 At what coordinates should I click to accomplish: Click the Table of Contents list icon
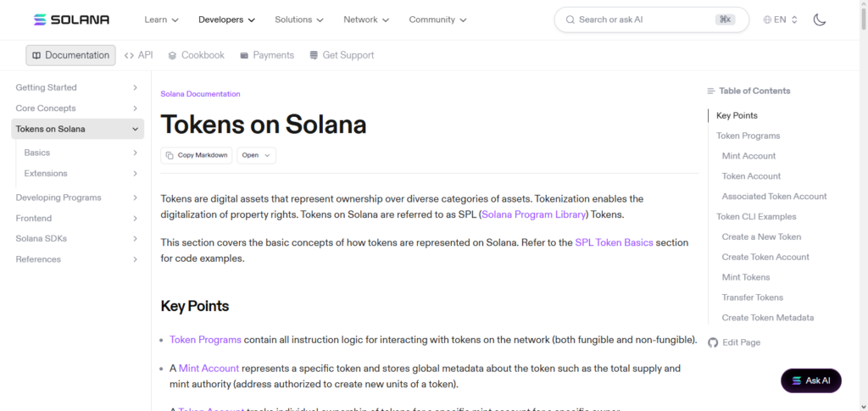tap(711, 91)
